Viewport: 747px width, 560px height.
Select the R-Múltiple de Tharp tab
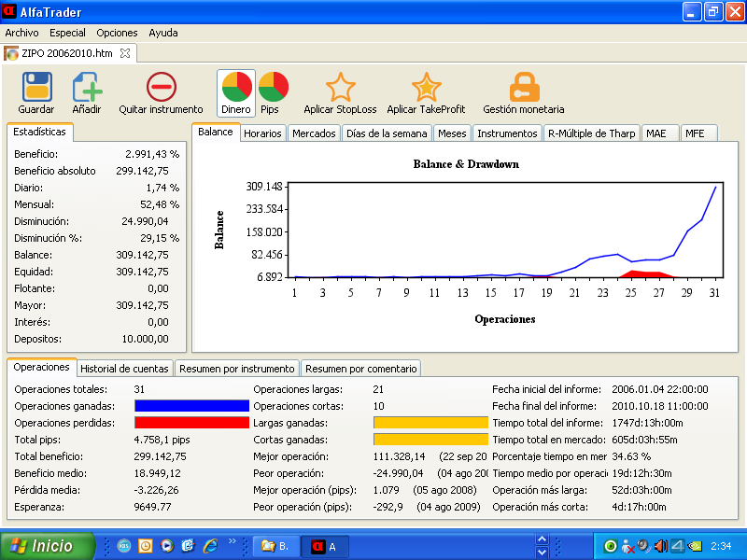[x=591, y=133]
